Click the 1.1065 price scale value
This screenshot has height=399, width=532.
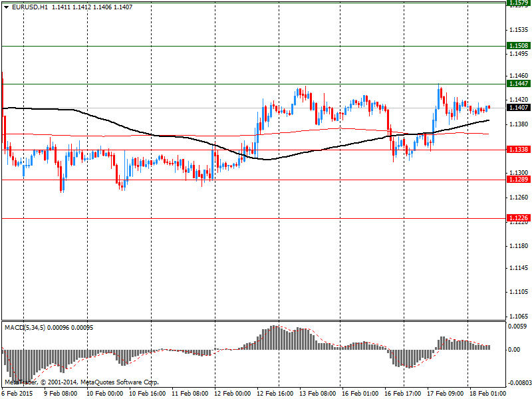tap(519, 316)
